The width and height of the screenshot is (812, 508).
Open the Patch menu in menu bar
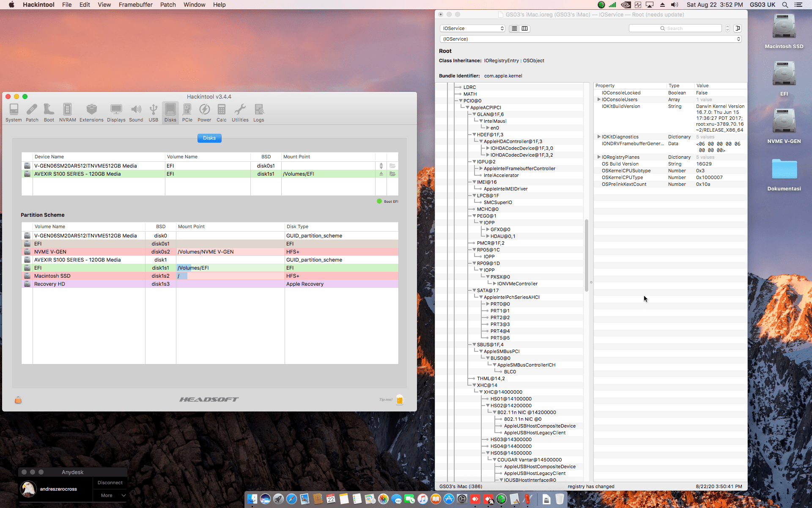point(168,5)
